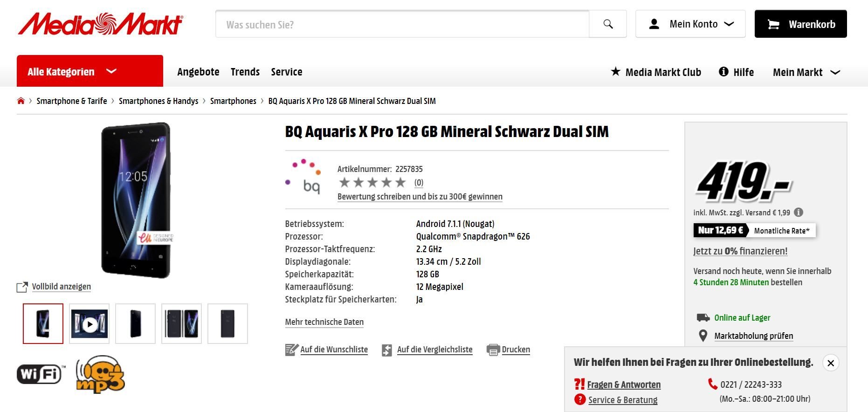
Task: Play the product video thumbnail
Action: (90, 323)
